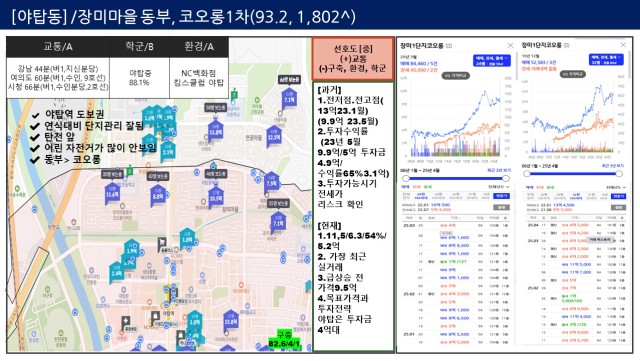This screenshot has width=640, height=361.
Task: Click the 15.8억 price marker
Action: pos(231,320)
